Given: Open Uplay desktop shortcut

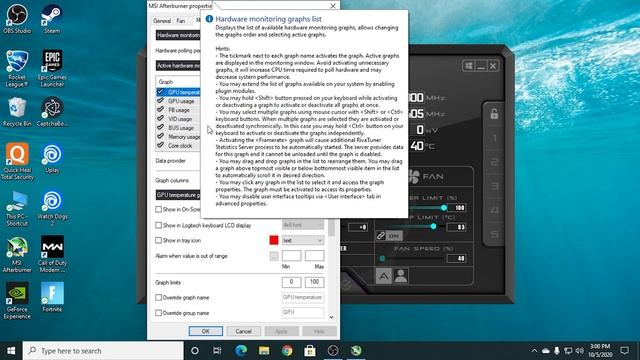Looking at the screenshot, I should pos(52,159).
